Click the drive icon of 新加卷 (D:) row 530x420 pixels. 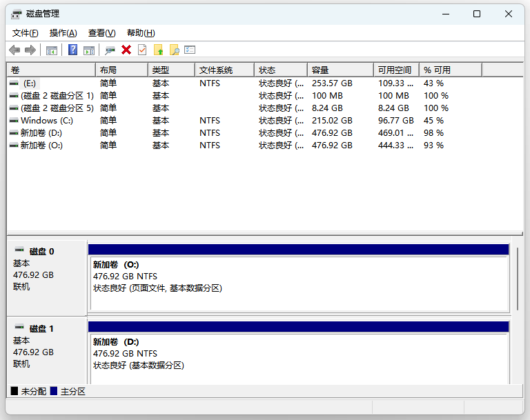point(14,133)
